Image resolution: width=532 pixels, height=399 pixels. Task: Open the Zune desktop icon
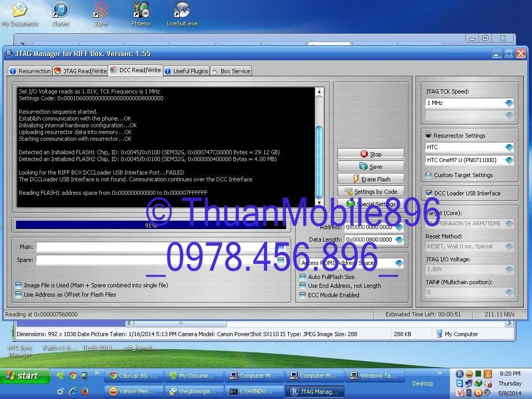(101, 11)
